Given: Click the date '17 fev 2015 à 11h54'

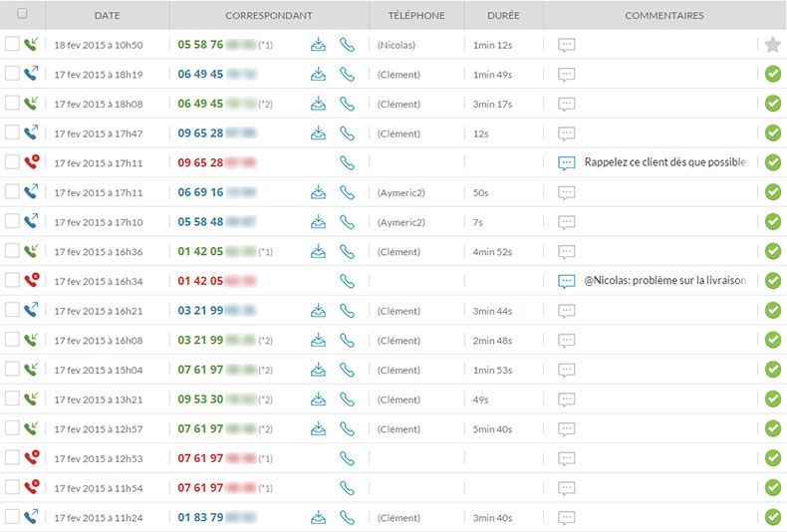Looking at the screenshot, I should (99, 488).
